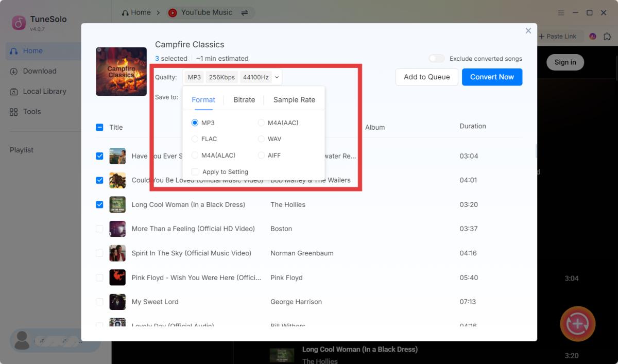Check More Than a Feeling checkbox
This screenshot has width=618, height=364.
99,229
